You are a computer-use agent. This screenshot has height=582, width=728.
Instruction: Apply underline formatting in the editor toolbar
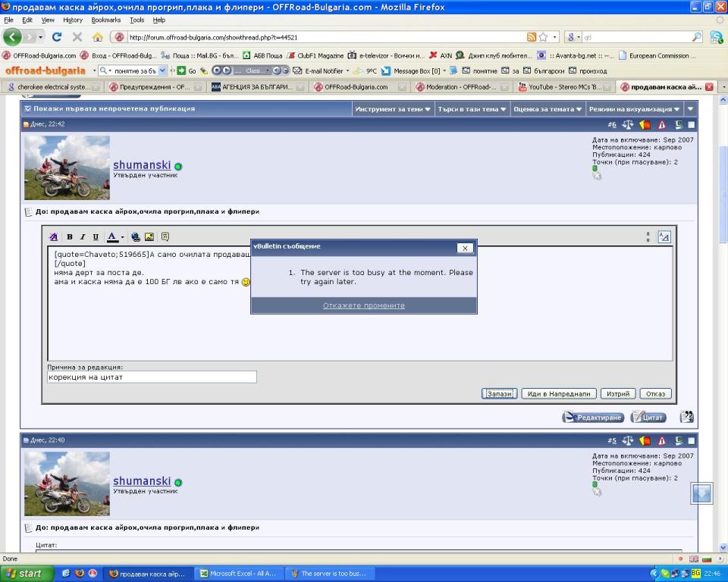(x=96, y=237)
